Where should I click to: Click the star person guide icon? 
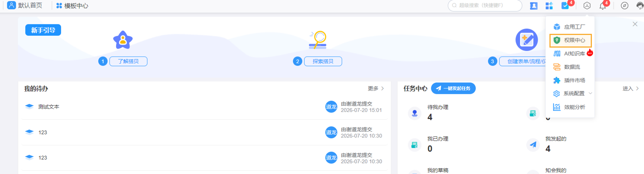[123, 40]
